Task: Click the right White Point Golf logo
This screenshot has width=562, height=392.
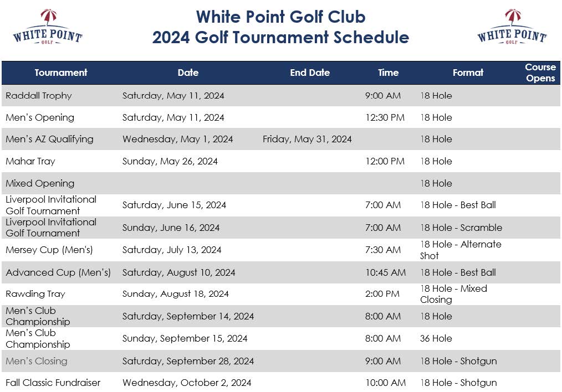Action: click(512, 27)
